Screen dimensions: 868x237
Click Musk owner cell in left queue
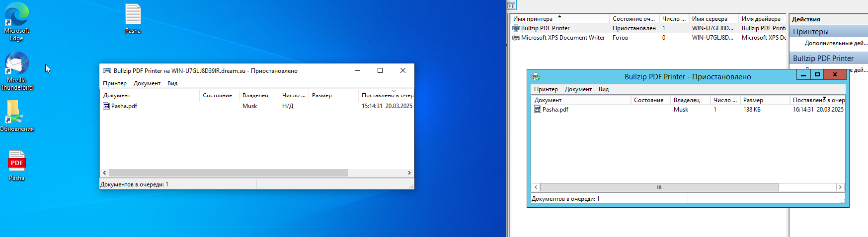coord(249,106)
